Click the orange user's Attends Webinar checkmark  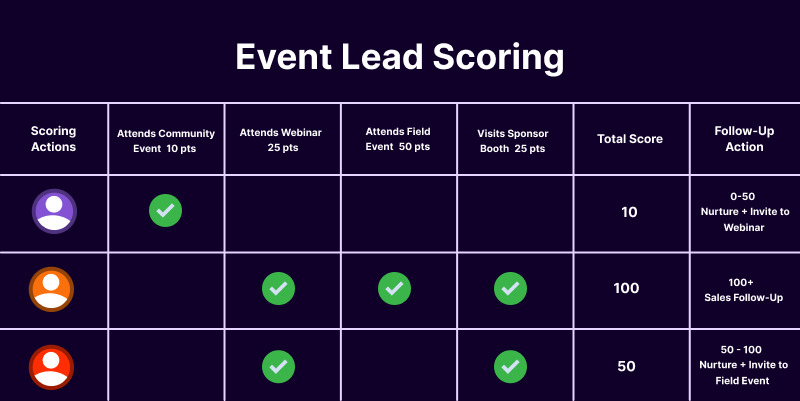point(278,289)
